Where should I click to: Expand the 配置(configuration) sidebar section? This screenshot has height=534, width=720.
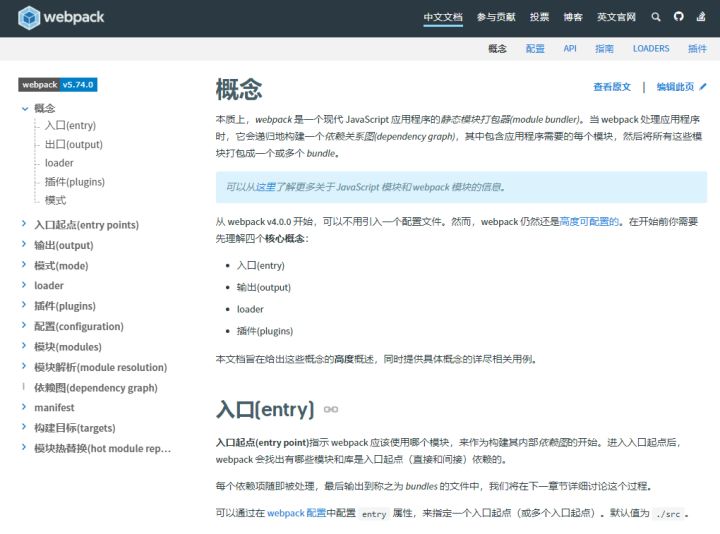[x=24, y=325]
